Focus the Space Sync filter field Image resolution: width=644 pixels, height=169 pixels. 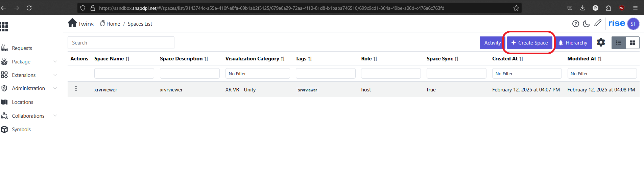456,74
